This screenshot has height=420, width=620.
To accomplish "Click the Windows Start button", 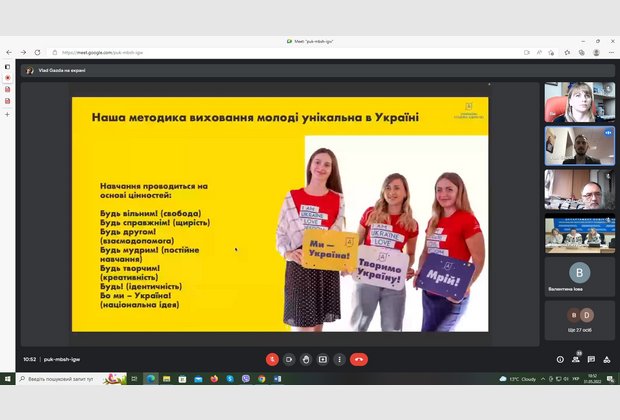I will (8, 379).
